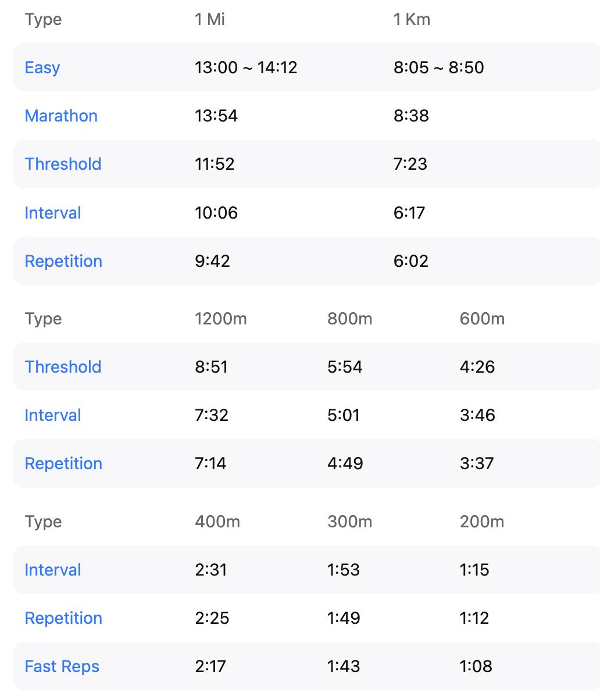Click the 600m column header
This screenshot has height=700, width=600.
(x=482, y=319)
